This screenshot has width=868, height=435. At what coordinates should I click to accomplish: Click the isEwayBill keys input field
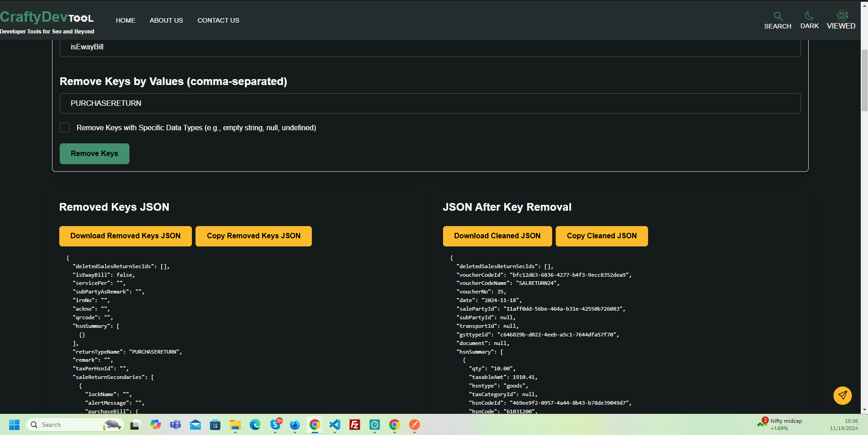pyautogui.click(x=430, y=47)
